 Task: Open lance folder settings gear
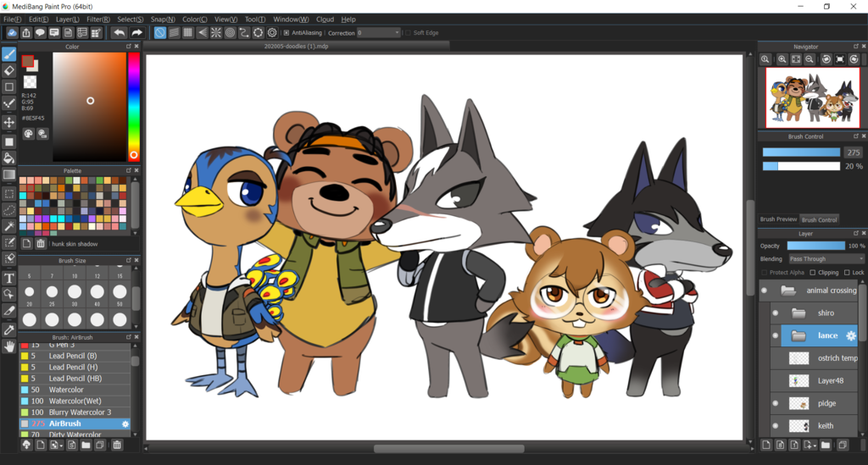[x=851, y=335]
